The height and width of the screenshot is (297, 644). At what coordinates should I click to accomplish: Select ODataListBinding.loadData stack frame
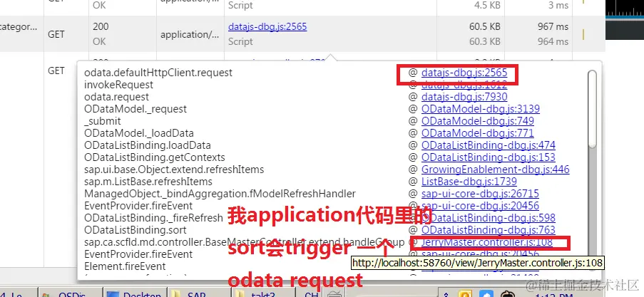pos(148,145)
